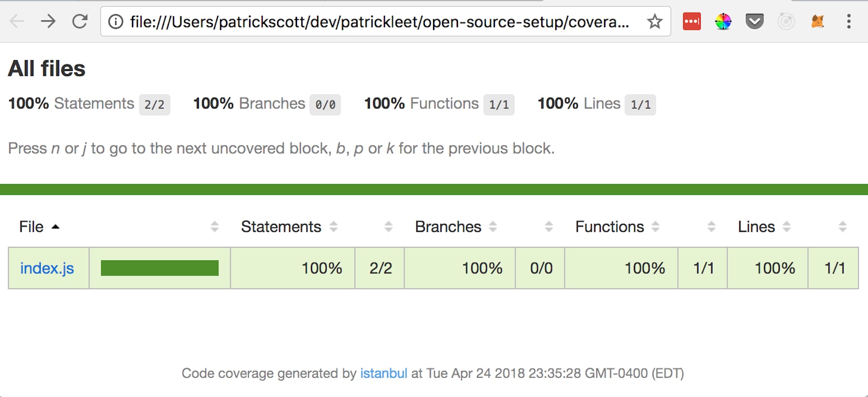This screenshot has height=397, width=868.
Task: Sort by the Statements column arrows
Action: tap(334, 227)
